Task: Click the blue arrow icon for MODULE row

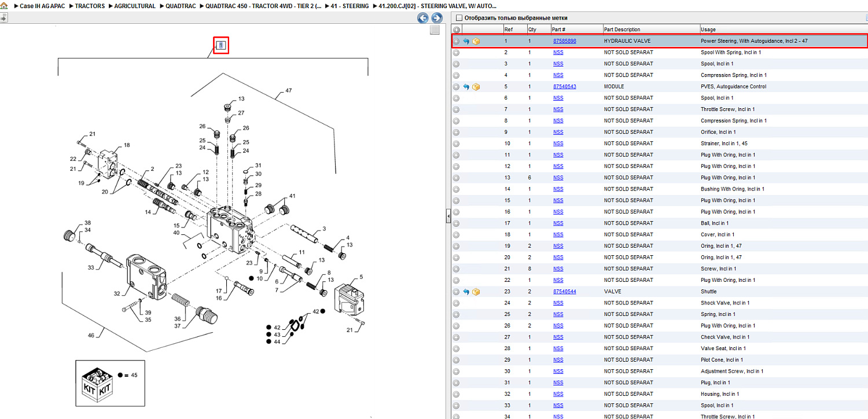Action: point(466,87)
